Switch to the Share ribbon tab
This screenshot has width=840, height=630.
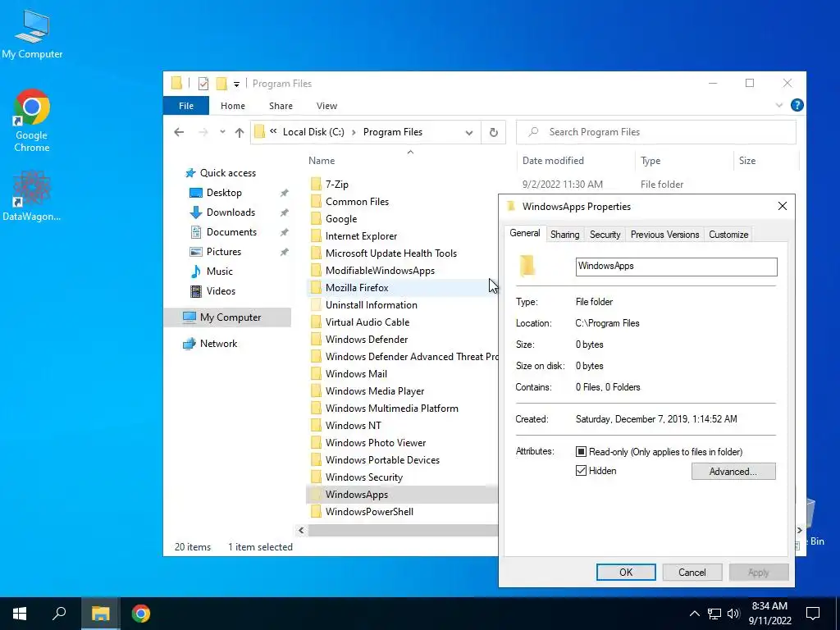point(281,106)
